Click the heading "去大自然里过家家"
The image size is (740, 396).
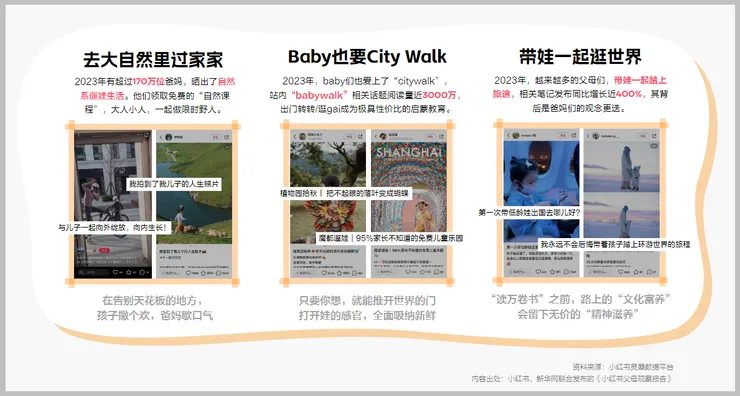(153, 60)
